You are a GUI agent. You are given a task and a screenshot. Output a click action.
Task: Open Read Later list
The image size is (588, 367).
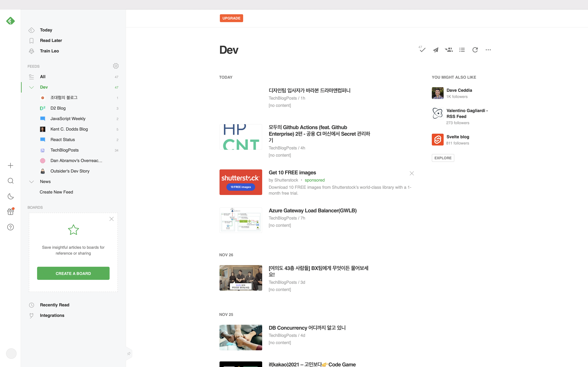[x=51, y=40]
